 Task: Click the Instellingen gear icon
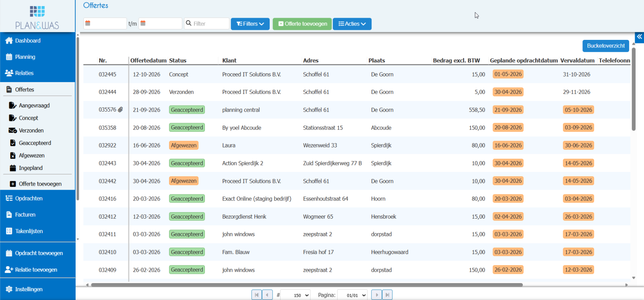pyautogui.click(x=9, y=289)
